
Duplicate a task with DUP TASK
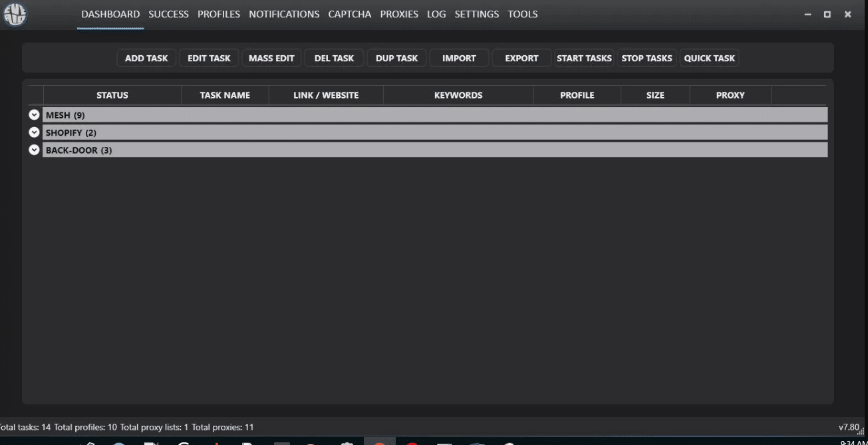[x=396, y=58]
